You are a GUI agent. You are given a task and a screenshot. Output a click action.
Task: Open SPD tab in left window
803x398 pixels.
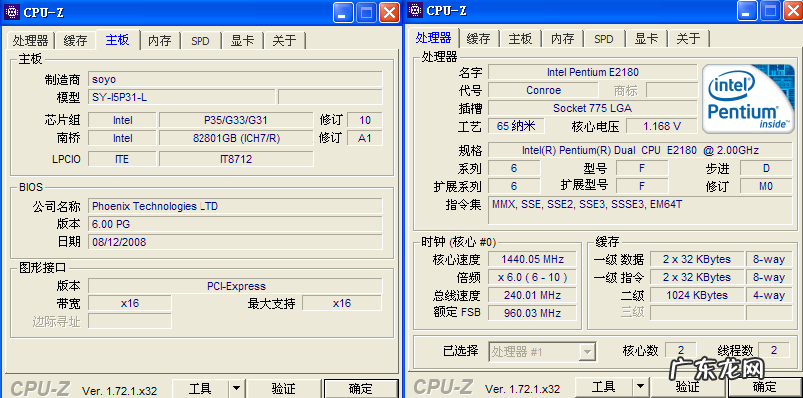pos(200,41)
